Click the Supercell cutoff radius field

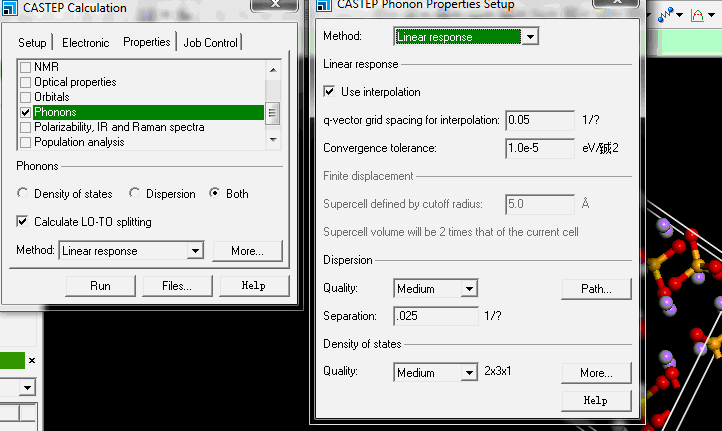(540, 204)
